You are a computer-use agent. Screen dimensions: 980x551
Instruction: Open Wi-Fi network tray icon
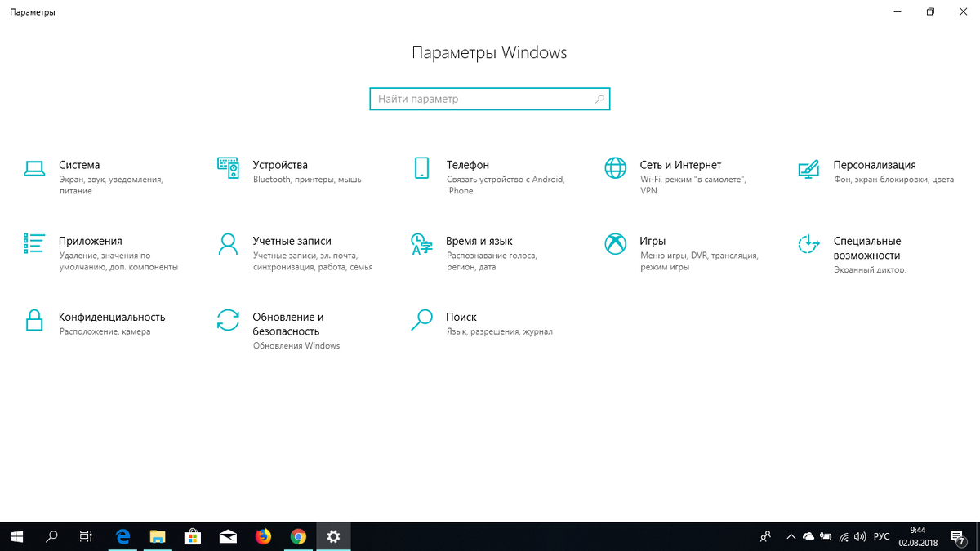tap(844, 536)
